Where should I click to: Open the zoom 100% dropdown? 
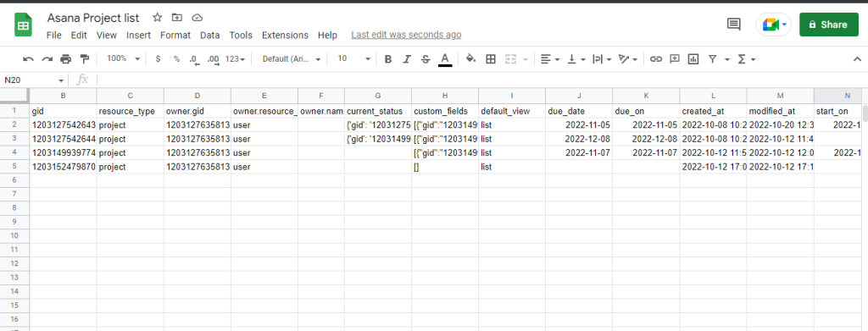(x=124, y=58)
